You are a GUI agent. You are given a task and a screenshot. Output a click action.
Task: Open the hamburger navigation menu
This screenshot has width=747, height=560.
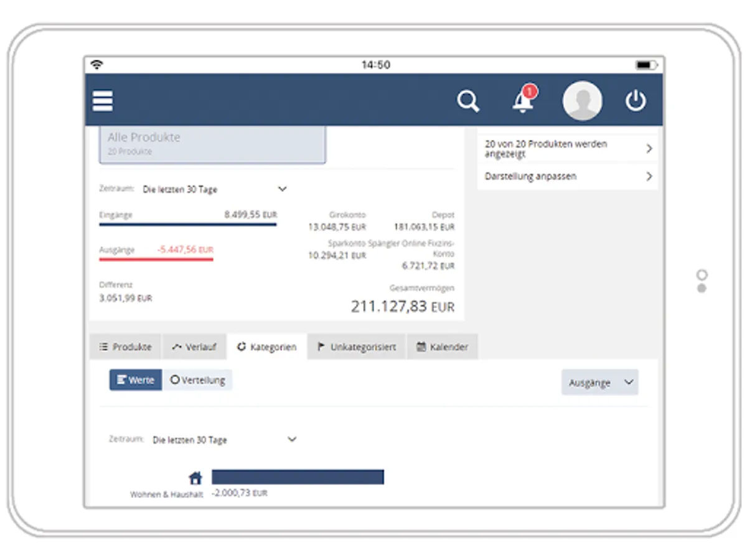[103, 101]
